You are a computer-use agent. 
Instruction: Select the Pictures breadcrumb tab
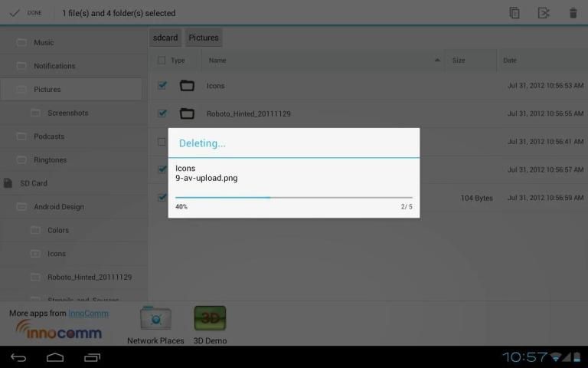204,38
